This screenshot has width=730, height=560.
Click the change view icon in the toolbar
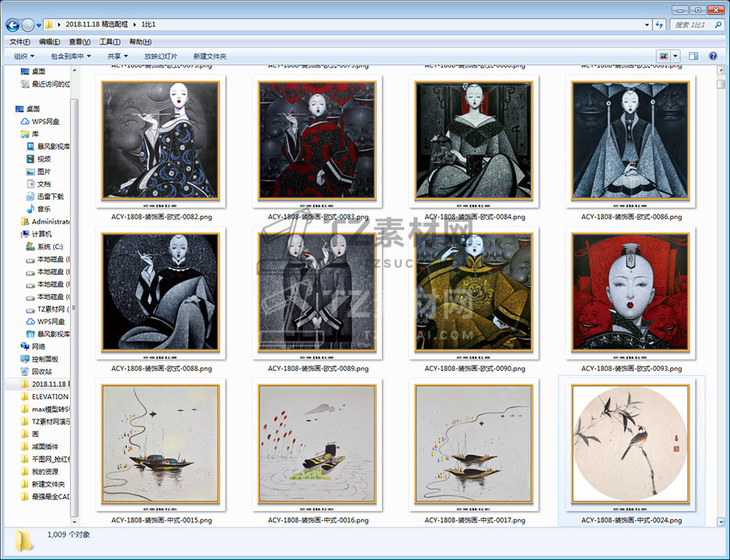pyautogui.click(x=663, y=56)
